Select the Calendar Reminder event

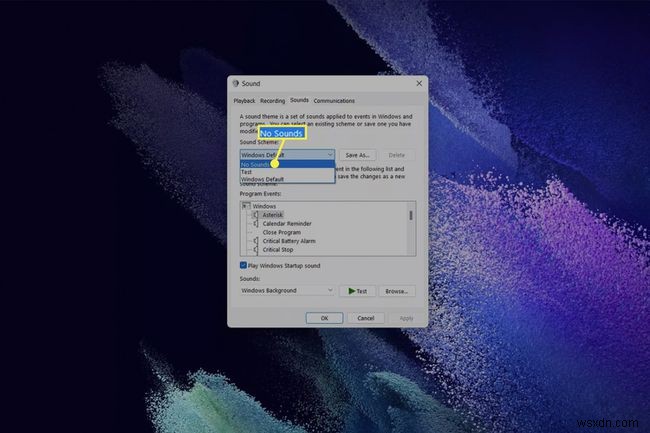coord(287,223)
